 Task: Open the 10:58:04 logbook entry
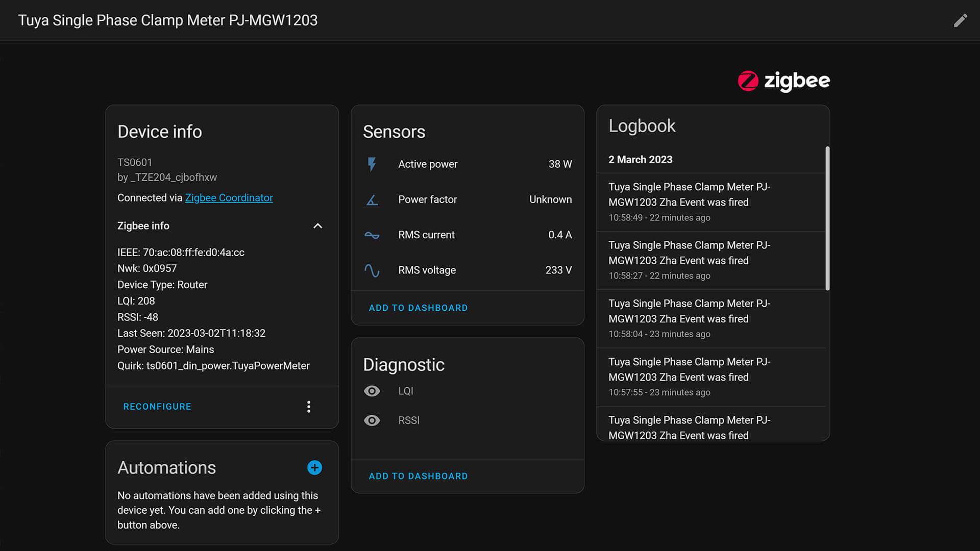click(711, 319)
